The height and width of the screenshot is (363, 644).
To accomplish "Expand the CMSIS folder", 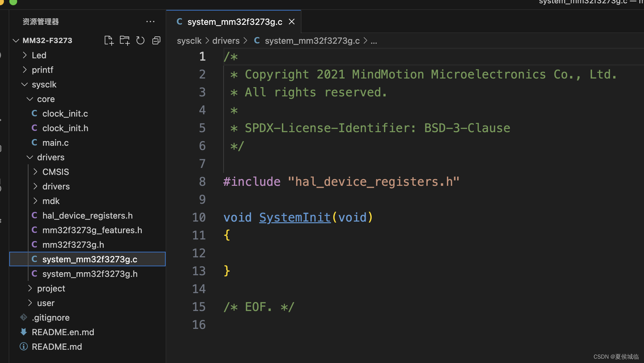I will pos(35,172).
